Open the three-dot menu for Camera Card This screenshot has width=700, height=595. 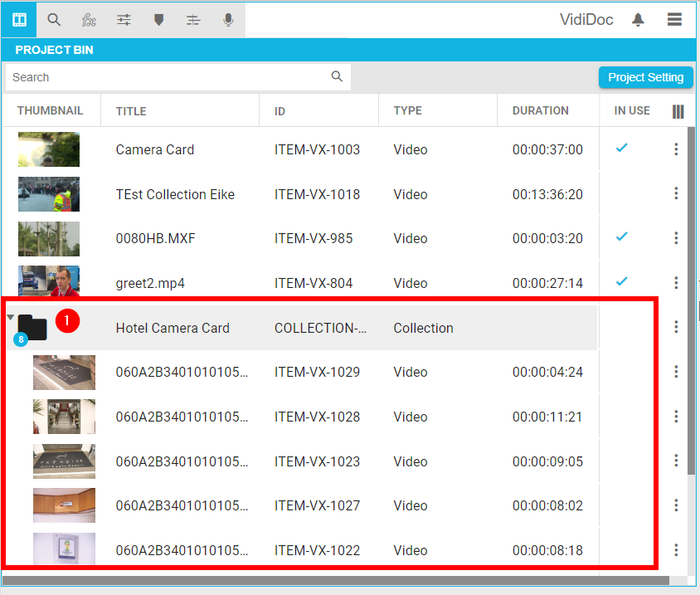click(676, 149)
